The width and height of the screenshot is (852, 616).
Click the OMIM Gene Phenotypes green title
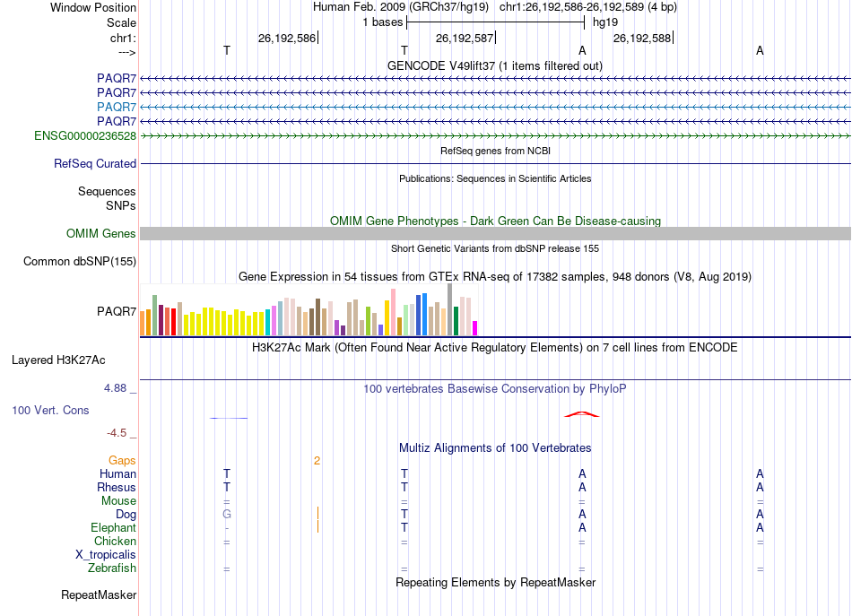[495, 221]
